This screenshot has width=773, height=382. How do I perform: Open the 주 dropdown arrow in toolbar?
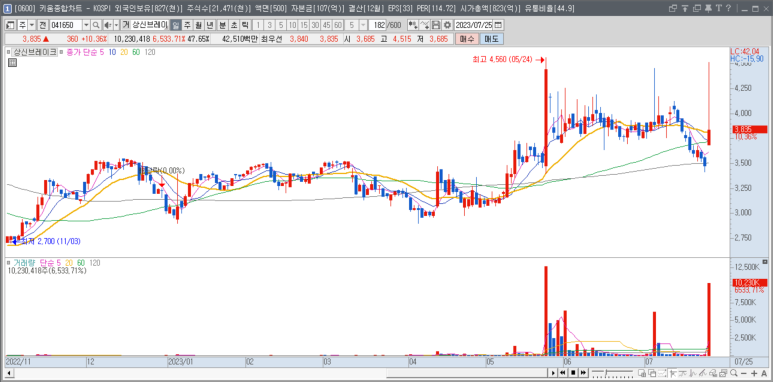pyautogui.click(x=32, y=25)
